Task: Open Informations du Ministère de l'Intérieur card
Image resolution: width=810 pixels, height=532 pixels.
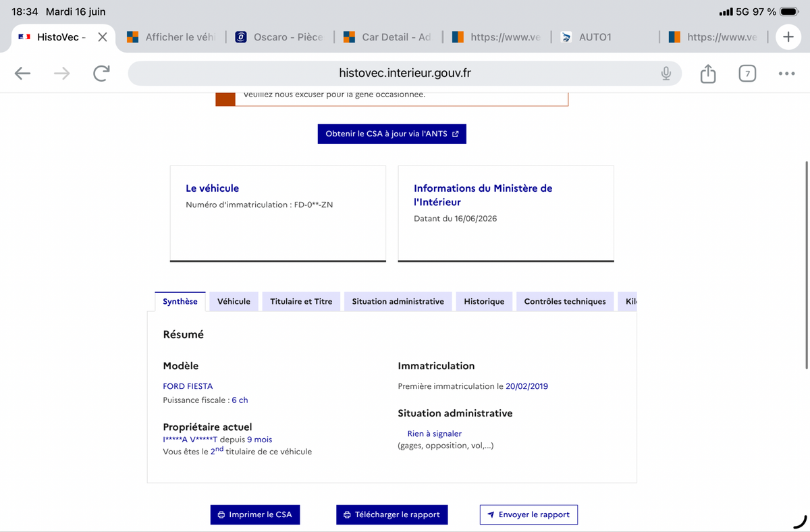Action: [506, 213]
